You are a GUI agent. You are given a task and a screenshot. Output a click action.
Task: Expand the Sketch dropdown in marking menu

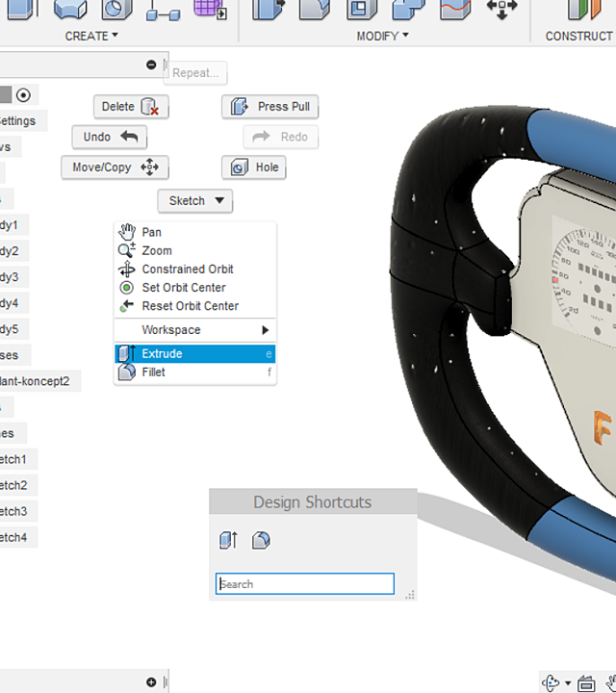(195, 201)
